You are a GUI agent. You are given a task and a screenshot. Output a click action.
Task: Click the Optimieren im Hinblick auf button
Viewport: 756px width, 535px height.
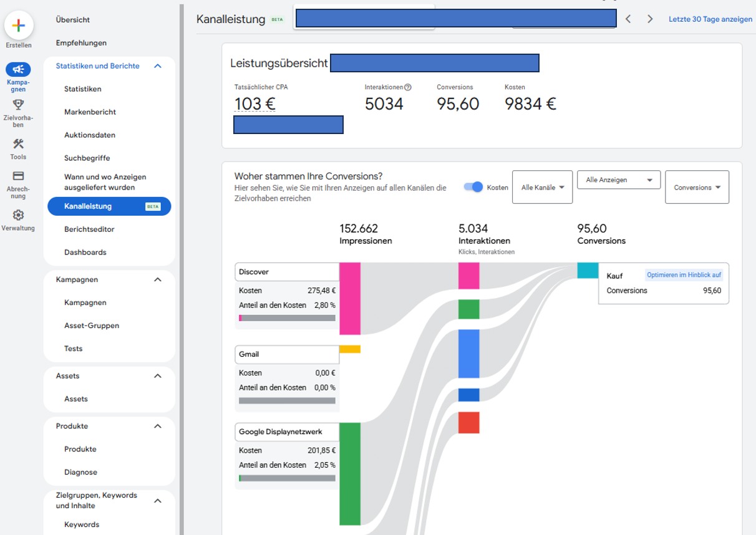[x=684, y=275]
